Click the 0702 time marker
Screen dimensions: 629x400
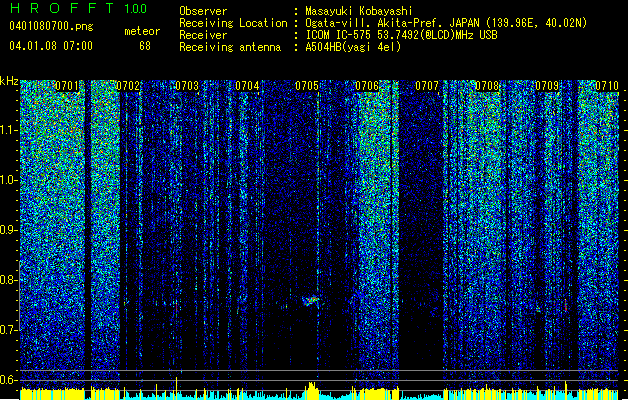(127, 86)
